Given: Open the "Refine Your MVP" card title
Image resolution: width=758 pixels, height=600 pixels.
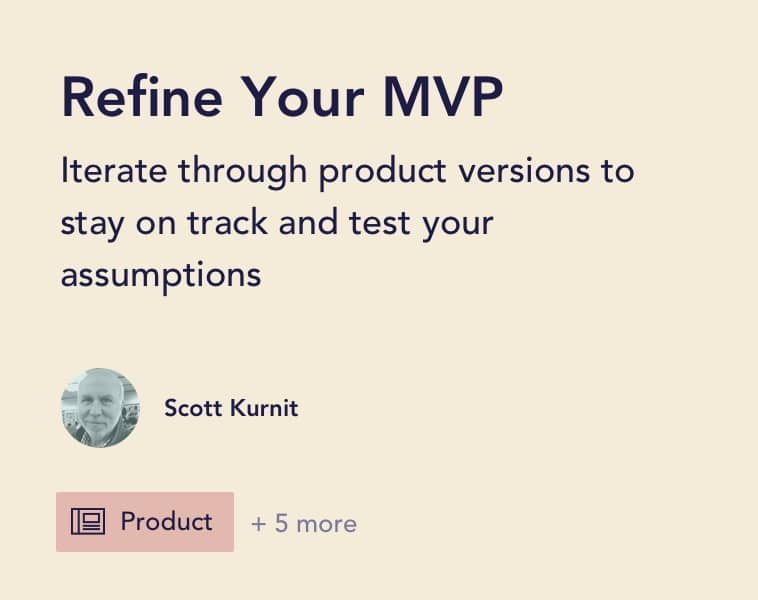Looking at the screenshot, I should tap(282, 97).
